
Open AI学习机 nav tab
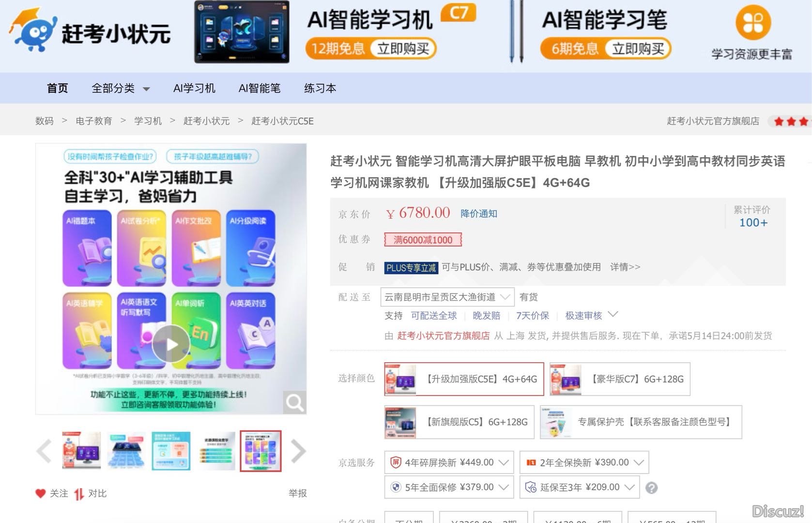click(x=194, y=88)
